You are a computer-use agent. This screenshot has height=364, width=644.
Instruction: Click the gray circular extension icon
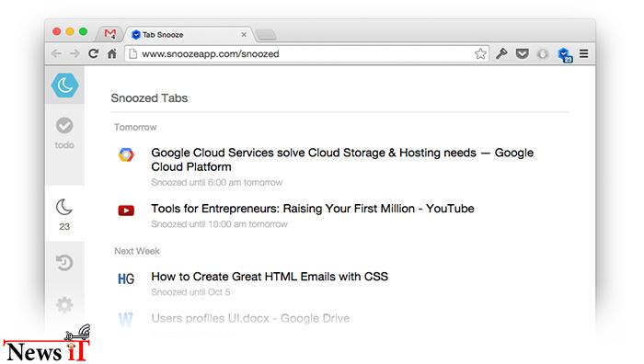543,53
